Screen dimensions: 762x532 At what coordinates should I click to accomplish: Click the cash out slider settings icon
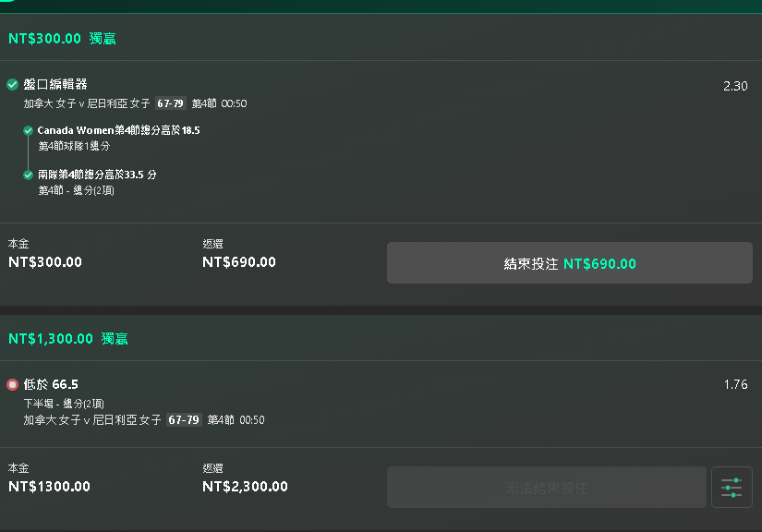pyautogui.click(x=732, y=488)
